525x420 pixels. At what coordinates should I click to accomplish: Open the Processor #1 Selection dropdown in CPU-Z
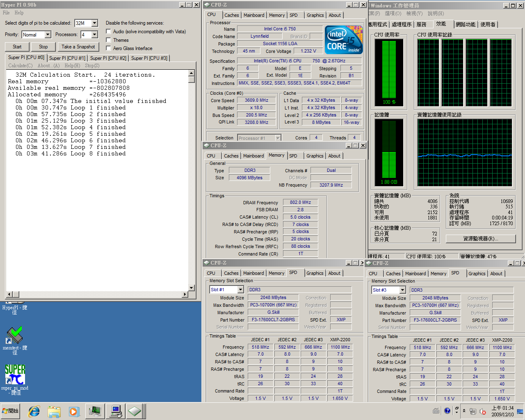(x=278, y=138)
